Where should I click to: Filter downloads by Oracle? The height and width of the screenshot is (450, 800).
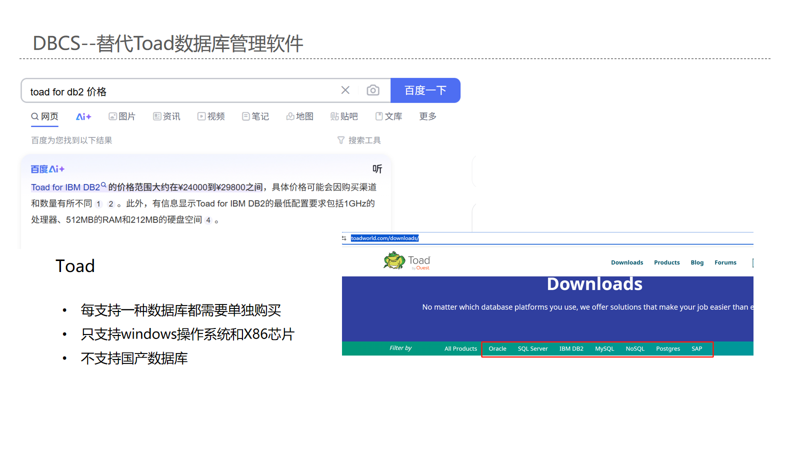(497, 349)
